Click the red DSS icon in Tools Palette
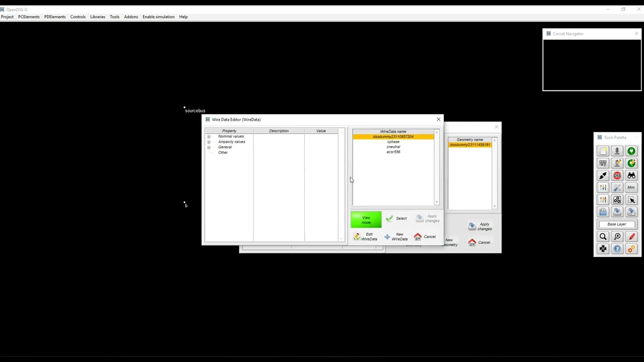Screen dimensions: 644x362 pos(617,175)
